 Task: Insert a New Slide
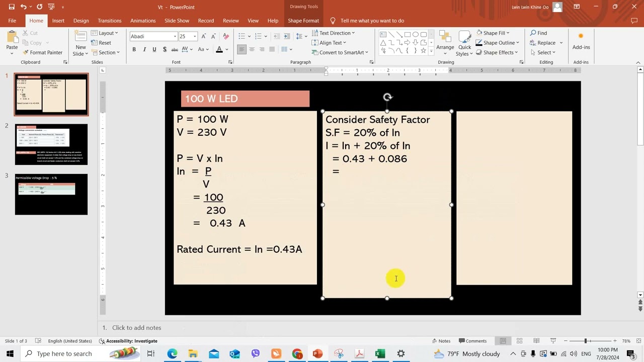[80, 43]
